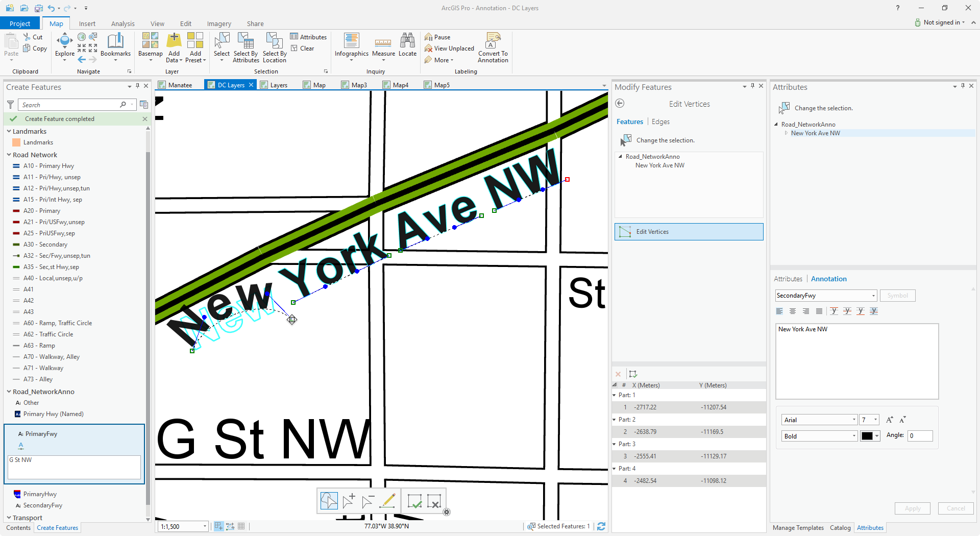This screenshot has height=536, width=980.
Task: Switch to the Insert ribbon tab
Action: click(87, 23)
